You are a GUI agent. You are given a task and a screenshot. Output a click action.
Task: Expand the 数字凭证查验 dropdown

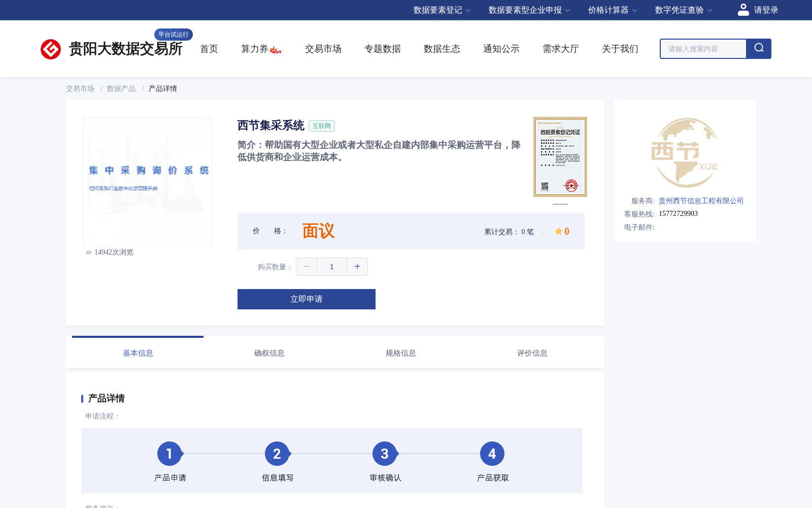click(x=684, y=10)
